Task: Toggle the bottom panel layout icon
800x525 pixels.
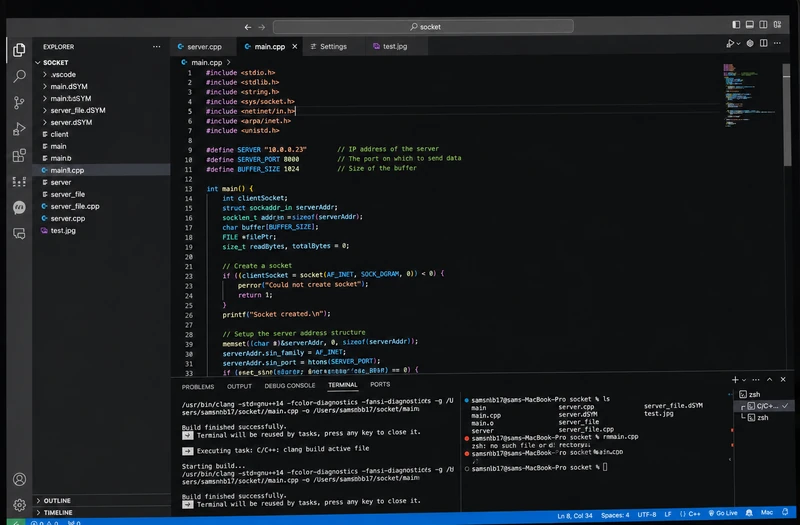Action: 749,24
